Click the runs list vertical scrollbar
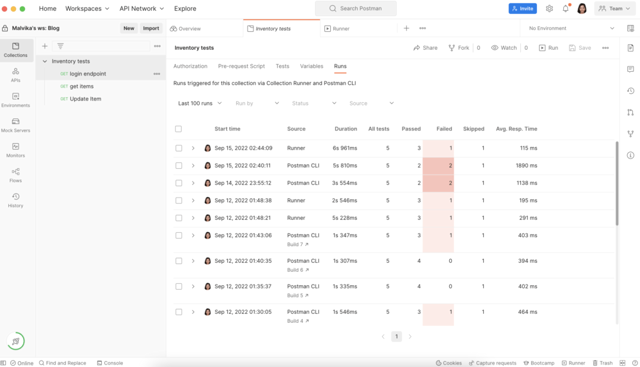The width and height of the screenshot is (640, 367). (x=617, y=183)
